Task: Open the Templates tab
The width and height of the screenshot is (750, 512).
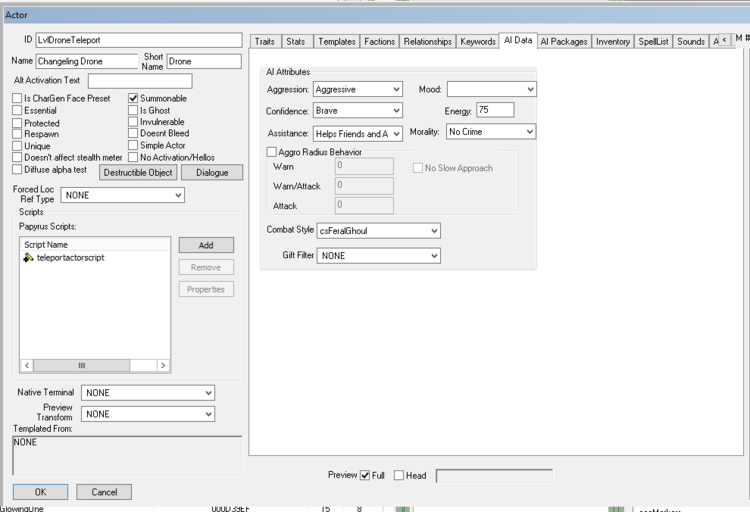Action: click(337, 42)
